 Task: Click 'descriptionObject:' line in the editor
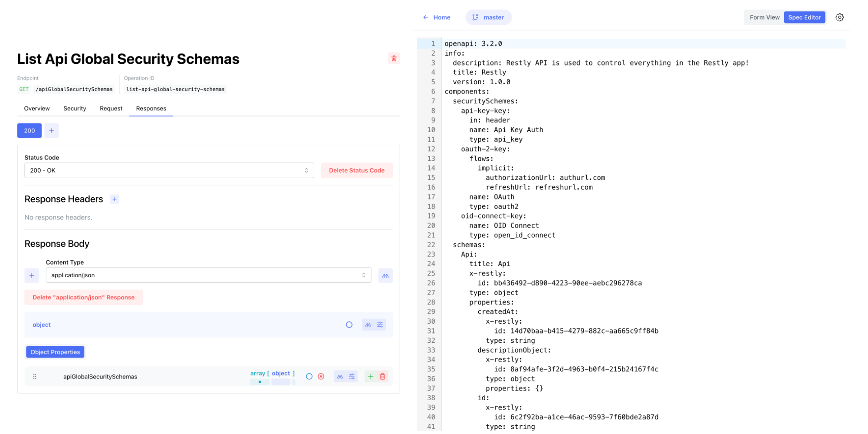(514, 350)
